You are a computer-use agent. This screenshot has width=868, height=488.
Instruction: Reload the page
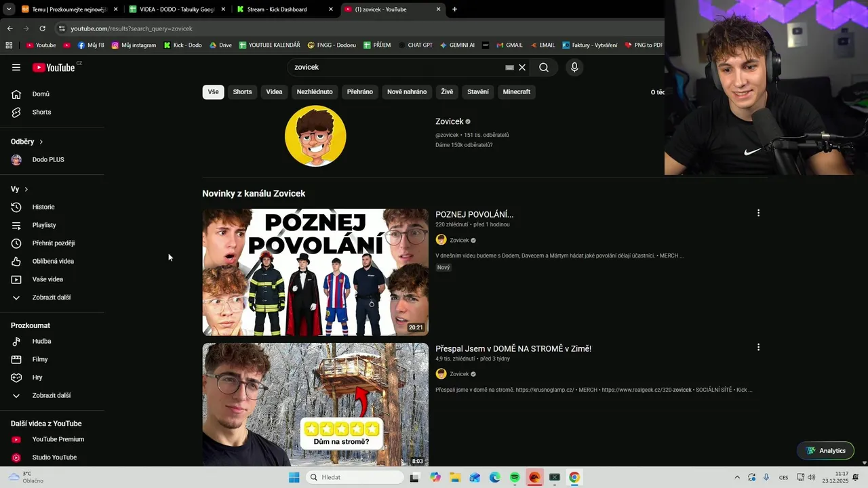(x=42, y=28)
